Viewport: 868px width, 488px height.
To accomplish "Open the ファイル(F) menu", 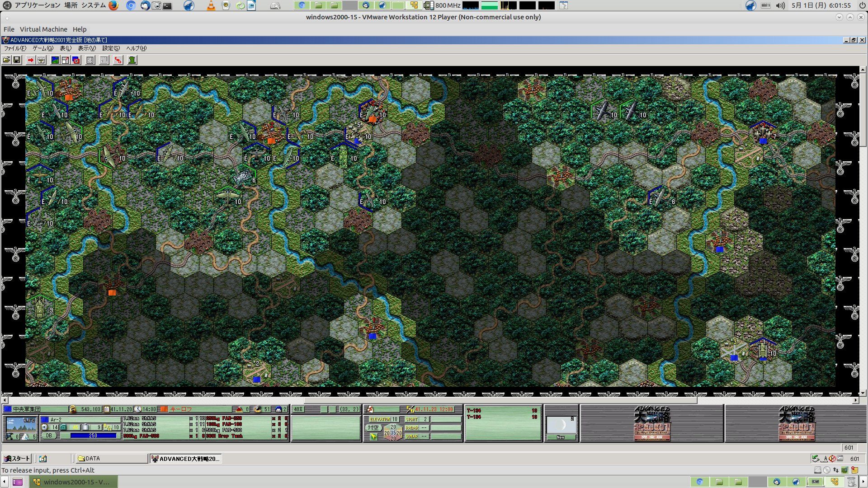I will coord(15,48).
